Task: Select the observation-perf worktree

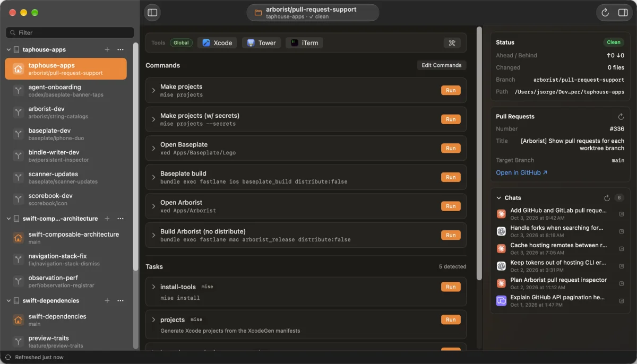Action: 66,281
